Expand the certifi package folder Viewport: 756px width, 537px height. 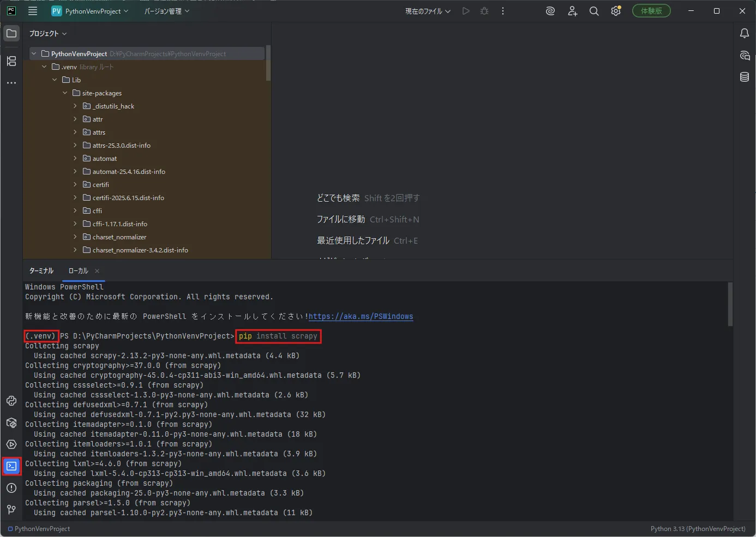75,184
